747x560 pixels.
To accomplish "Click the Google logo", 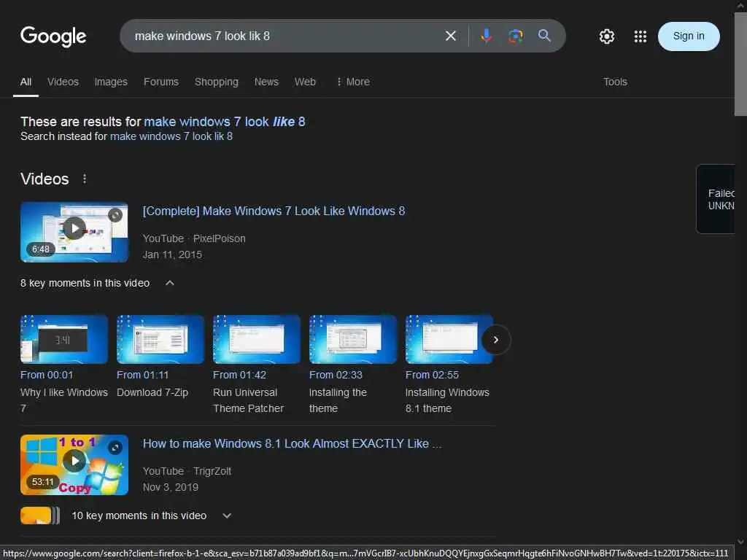I will (x=53, y=36).
